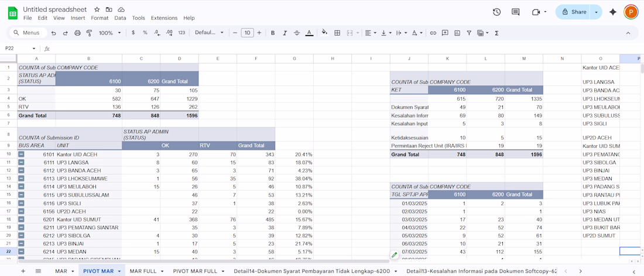Open the Borders tool
644x276 pixels.
(x=337, y=33)
